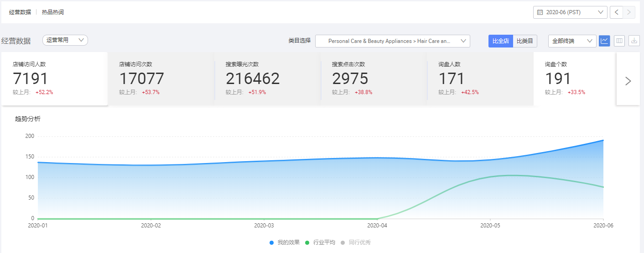
Task: Toggle 行业平均 legend series
Action: tap(320, 242)
